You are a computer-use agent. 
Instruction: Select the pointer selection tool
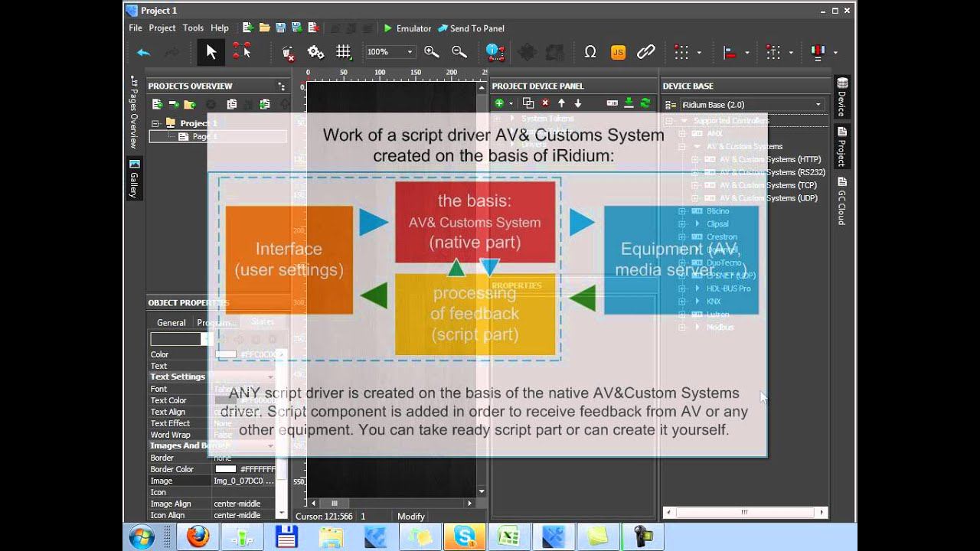(211, 52)
